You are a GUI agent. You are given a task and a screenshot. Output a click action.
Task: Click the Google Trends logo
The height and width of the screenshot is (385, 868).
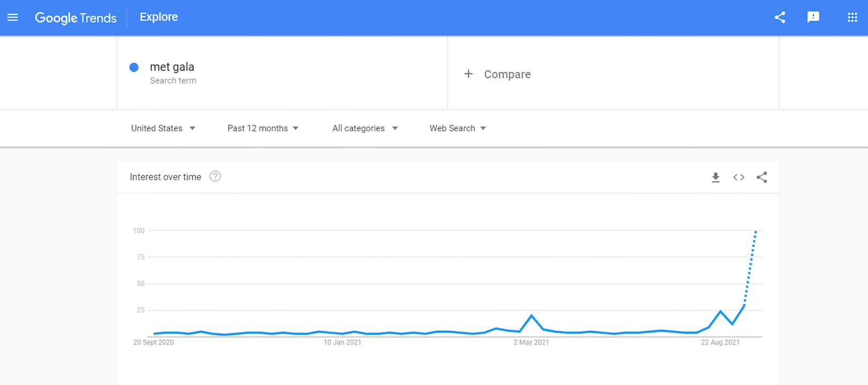76,18
